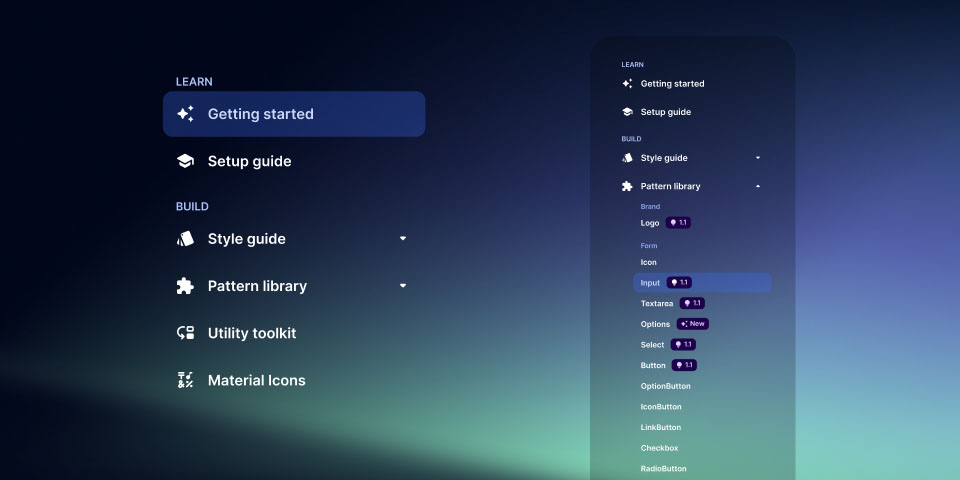Click graduation cap icon in small sidebar panel
960x480 pixels.
point(627,112)
